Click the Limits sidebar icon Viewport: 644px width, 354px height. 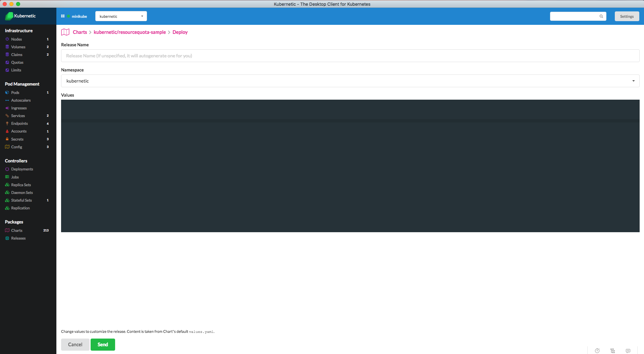click(x=7, y=70)
